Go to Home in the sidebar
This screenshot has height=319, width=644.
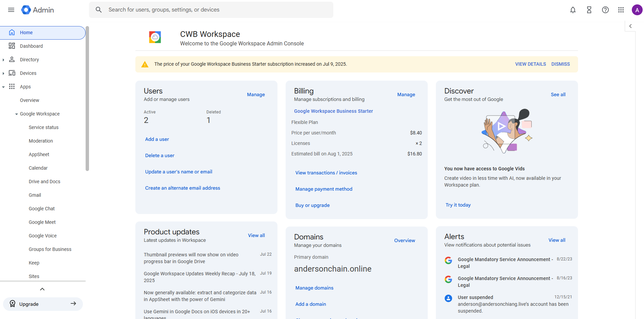click(x=43, y=33)
